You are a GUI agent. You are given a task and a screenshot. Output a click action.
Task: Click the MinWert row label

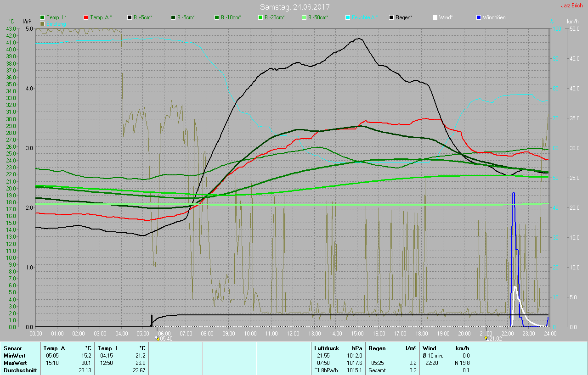pos(14,356)
